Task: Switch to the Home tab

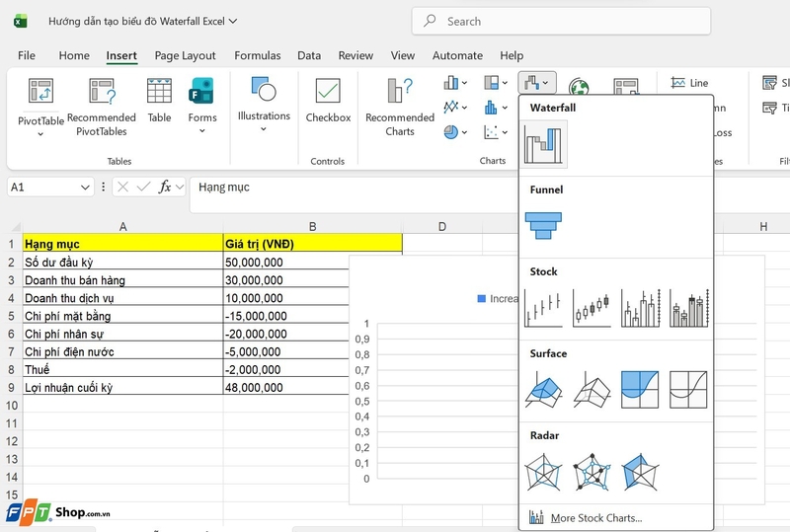Action: (x=74, y=55)
